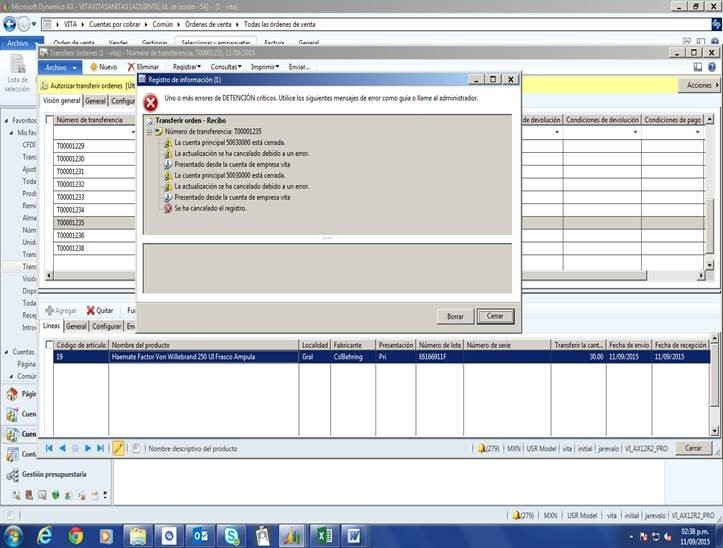The height and width of the screenshot is (548, 723).
Task: Expand the Consultas dropdown menu
Action: [x=226, y=67]
